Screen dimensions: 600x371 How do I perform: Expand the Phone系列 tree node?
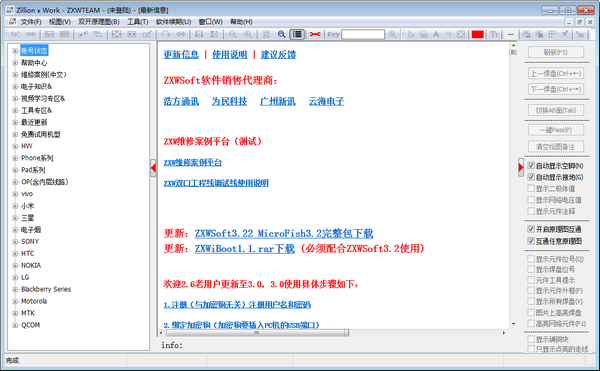point(15,158)
